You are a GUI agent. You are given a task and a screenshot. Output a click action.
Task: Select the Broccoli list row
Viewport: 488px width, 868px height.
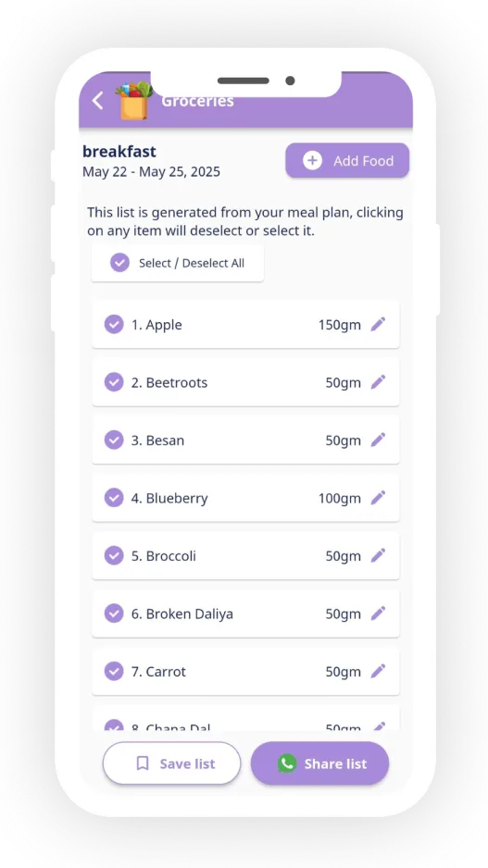coord(245,556)
